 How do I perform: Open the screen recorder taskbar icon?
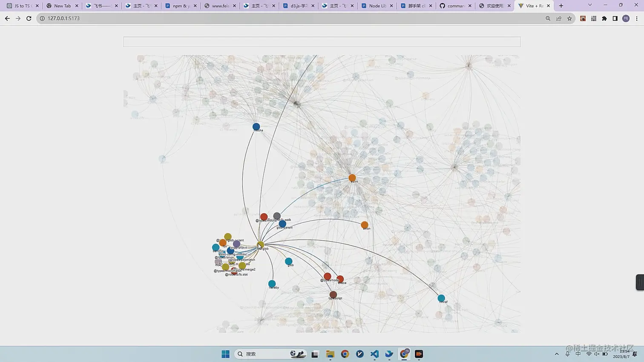(419, 354)
